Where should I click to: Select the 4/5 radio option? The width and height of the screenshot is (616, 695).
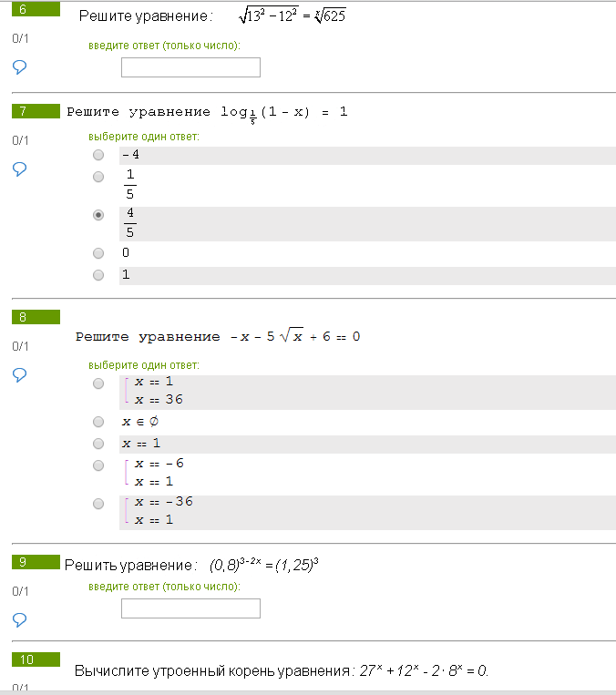[x=98, y=215]
